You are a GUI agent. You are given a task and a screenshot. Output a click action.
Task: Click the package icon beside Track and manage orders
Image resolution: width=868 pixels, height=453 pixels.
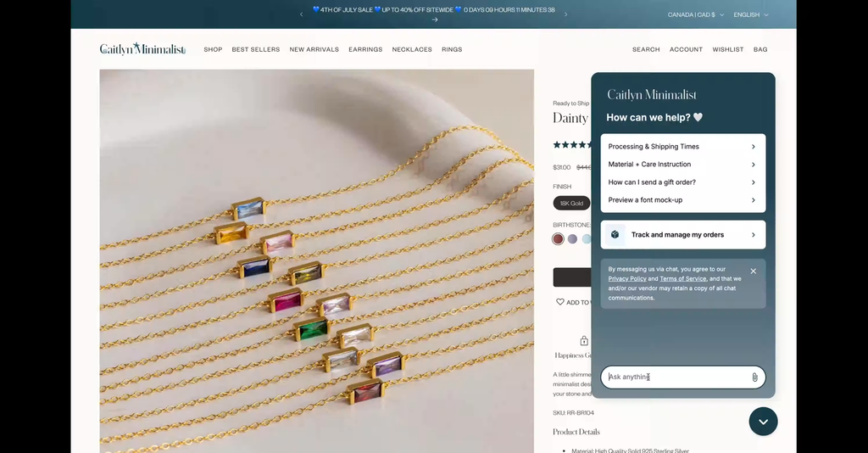pyautogui.click(x=615, y=235)
